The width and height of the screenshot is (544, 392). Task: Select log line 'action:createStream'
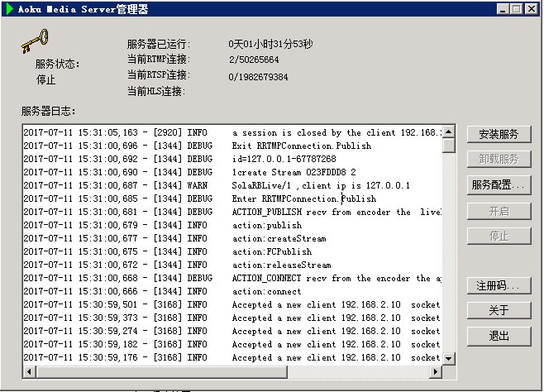pyautogui.click(x=232, y=238)
